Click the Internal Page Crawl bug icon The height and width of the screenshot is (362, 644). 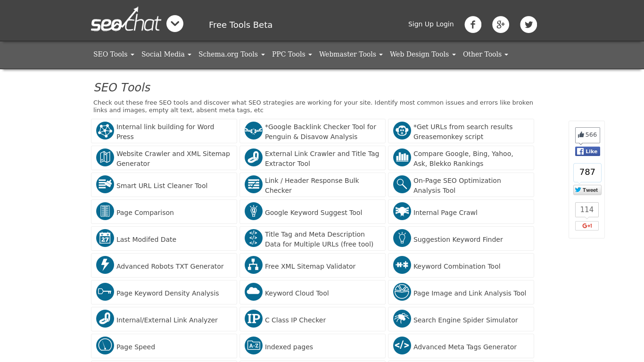[x=402, y=211]
